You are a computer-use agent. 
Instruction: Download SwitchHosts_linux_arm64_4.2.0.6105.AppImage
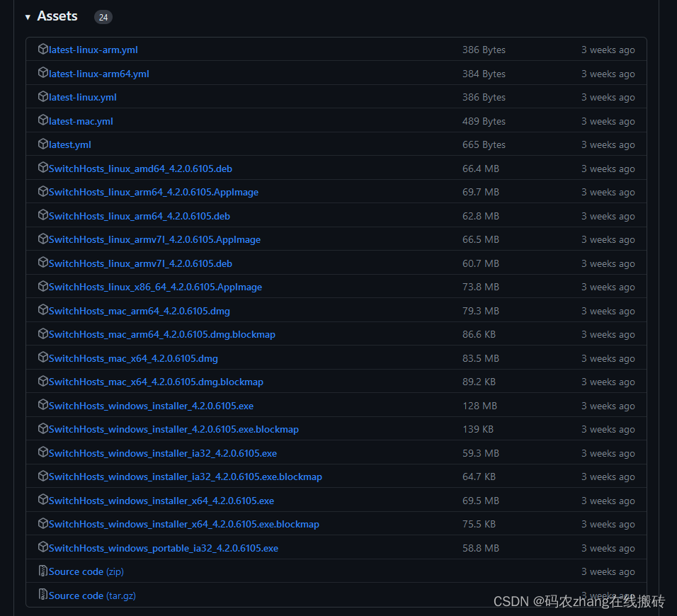click(x=154, y=193)
